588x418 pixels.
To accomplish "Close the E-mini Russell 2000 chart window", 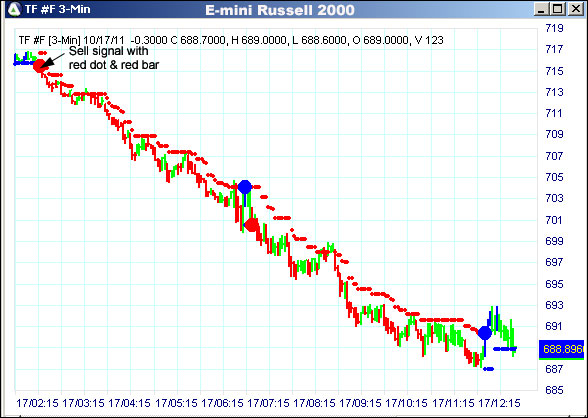I will pyautogui.click(x=576, y=9).
